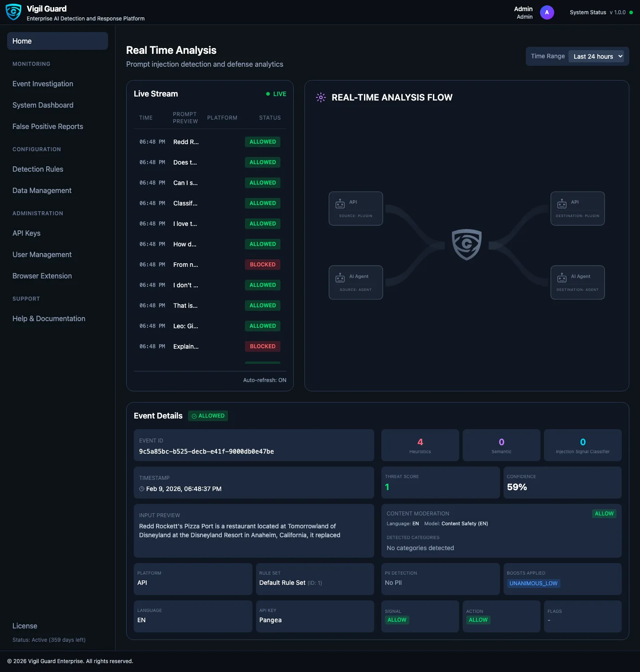Click the Vigil Guard shield logo

pos(13,12)
